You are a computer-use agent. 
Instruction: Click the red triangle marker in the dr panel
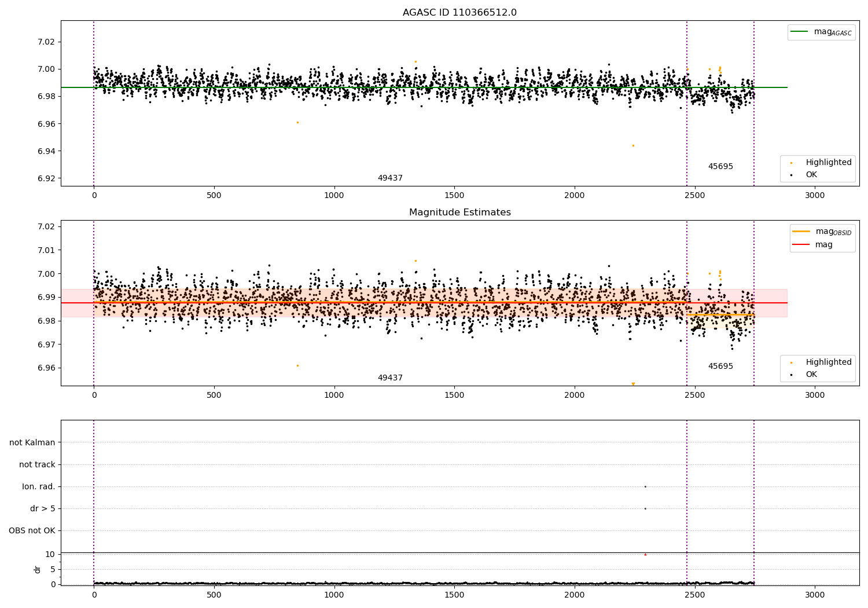coord(645,555)
